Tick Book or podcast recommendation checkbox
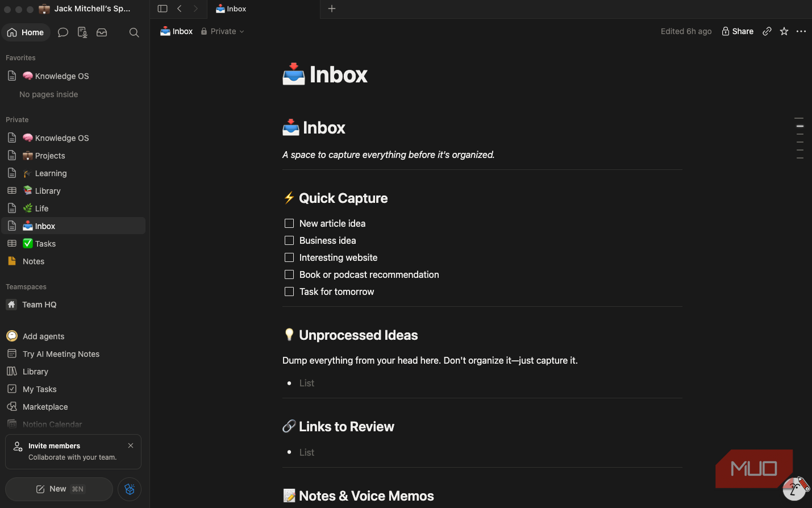 coord(289,274)
